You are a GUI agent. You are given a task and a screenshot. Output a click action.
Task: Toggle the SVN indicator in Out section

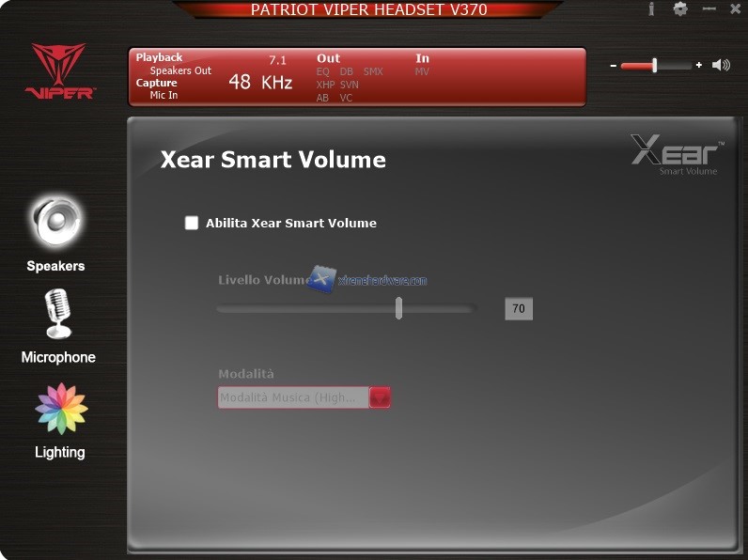(349, 85)
